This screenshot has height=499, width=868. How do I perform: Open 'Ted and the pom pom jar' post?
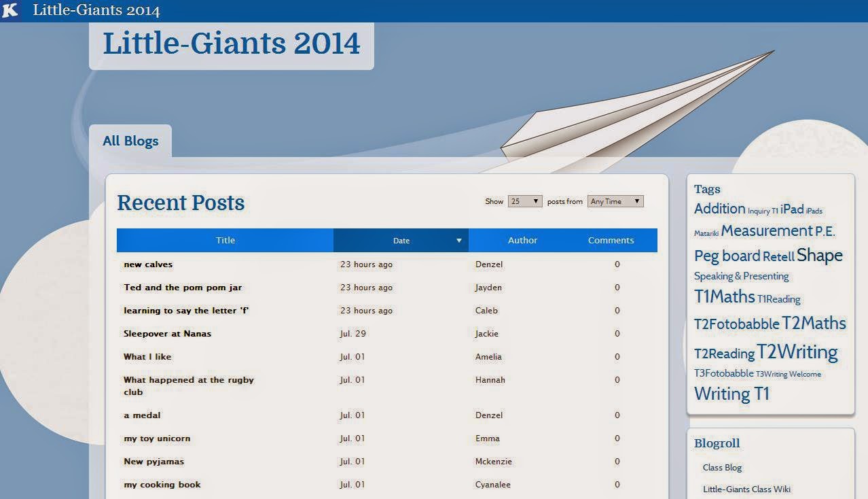183,288
